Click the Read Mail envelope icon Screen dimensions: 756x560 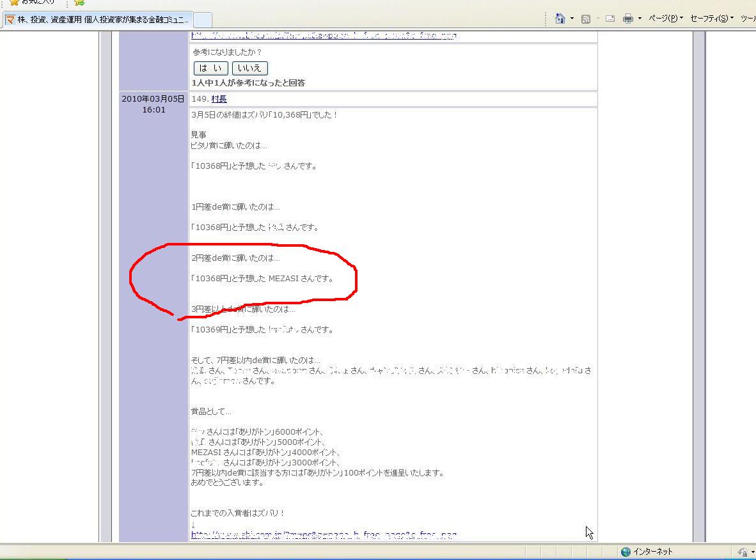tap(610, 19)
